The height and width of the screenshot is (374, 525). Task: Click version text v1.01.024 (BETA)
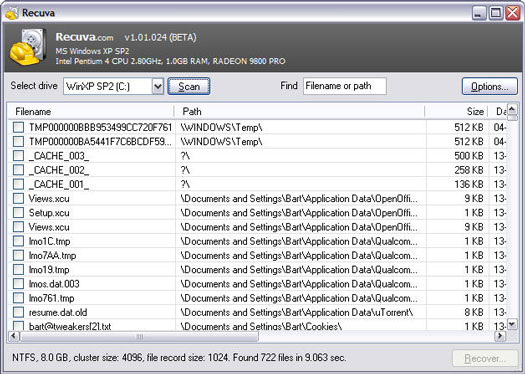tap(160, 37)
